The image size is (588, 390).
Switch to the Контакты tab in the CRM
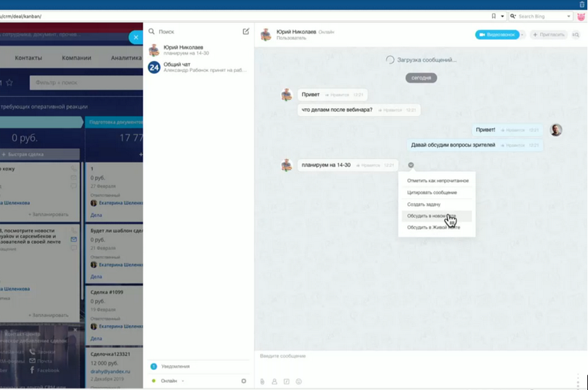29,58
